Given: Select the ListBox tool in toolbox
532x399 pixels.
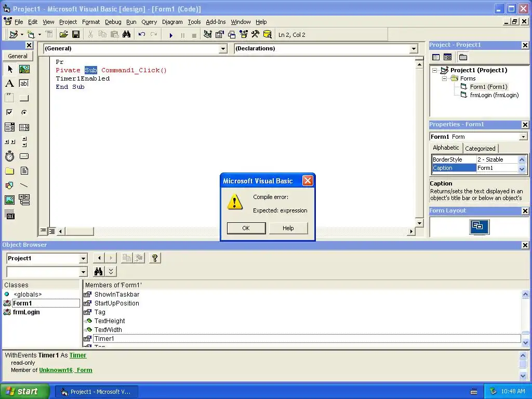Looking at the screenshot, I should [x=24, y=127].
